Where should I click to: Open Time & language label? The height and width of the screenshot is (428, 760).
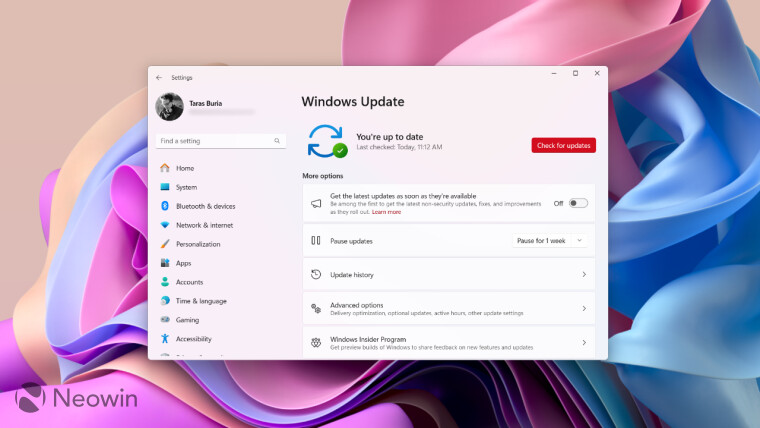(x=201, y=301)
